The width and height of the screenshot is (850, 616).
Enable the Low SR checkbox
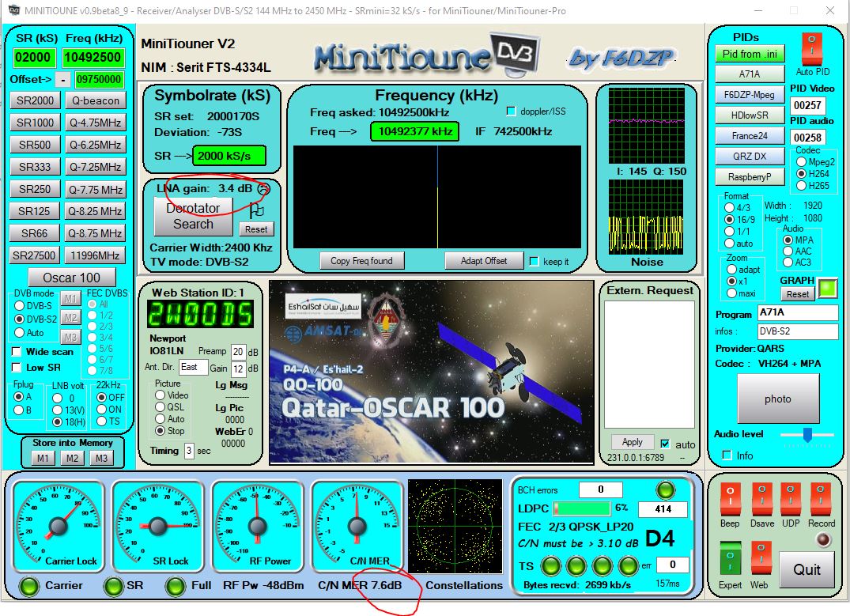17,367
